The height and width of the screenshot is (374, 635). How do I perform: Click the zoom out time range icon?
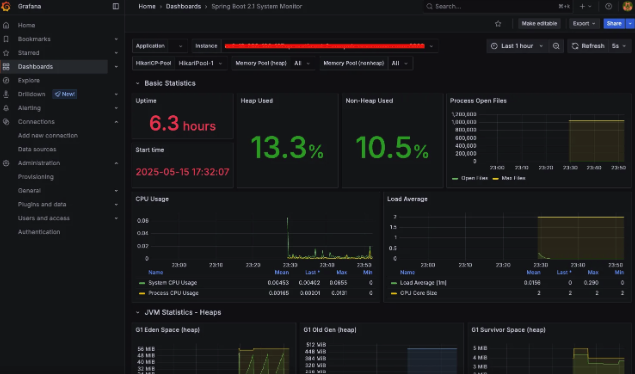(556, 46)
